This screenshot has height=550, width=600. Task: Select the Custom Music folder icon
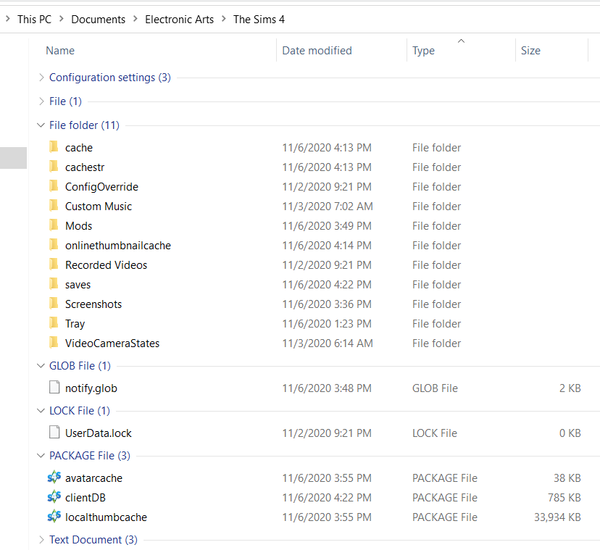click(x=54, y=206)
